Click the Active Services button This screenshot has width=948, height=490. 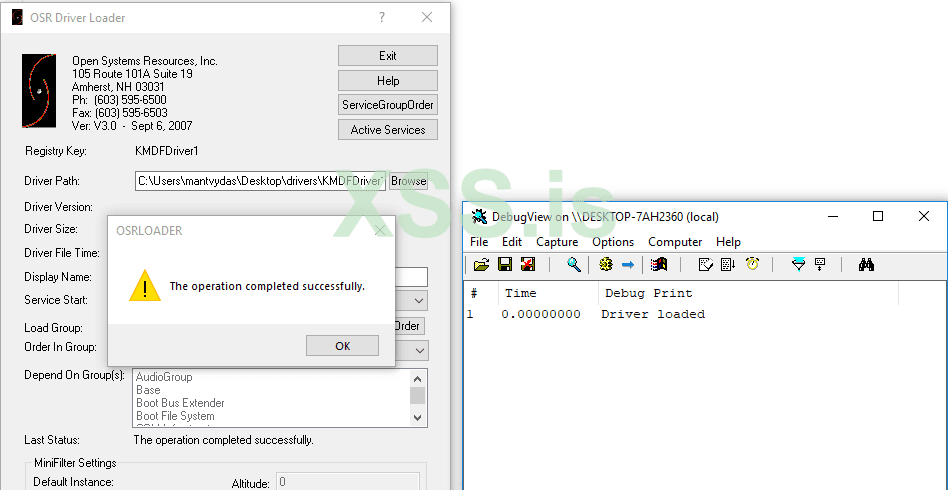point(388,129)
